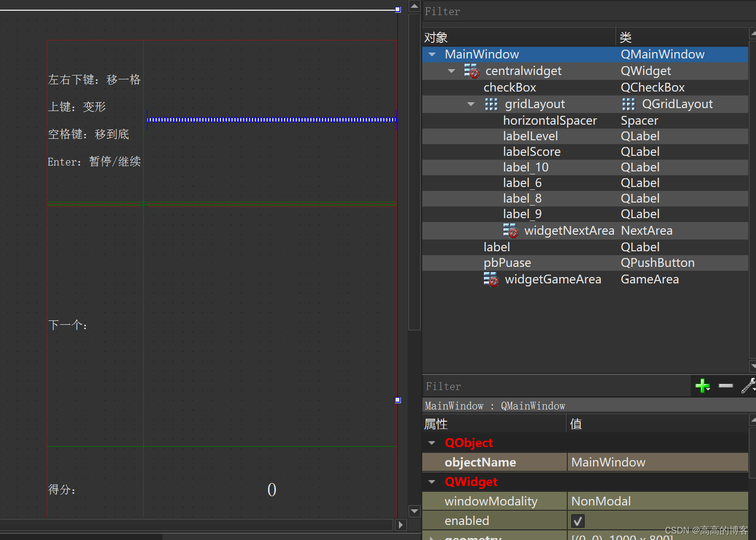Click the minus remove-property icon
The width and height of the screenshot is (756, 540).
[x=725, y=386]
